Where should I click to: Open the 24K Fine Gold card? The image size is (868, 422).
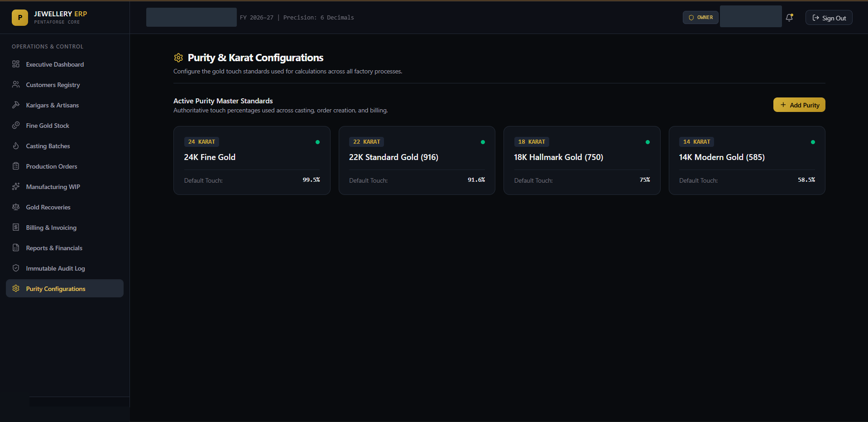[252, 160]
